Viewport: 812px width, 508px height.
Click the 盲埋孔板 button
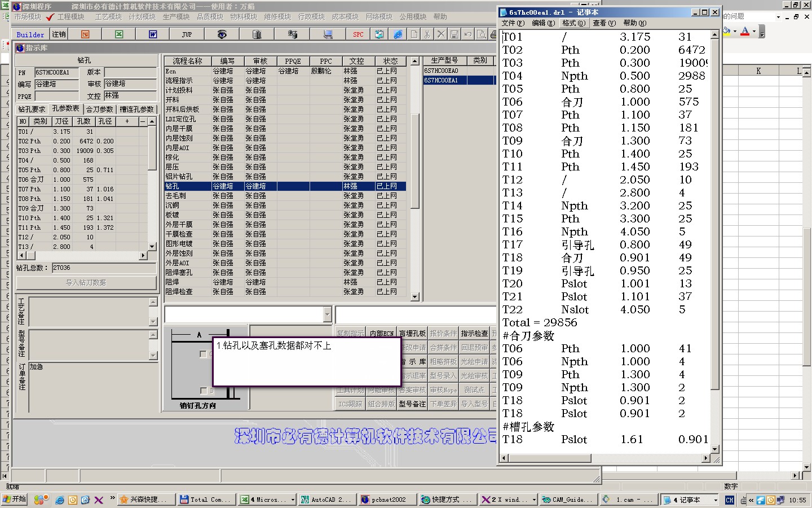412,333
